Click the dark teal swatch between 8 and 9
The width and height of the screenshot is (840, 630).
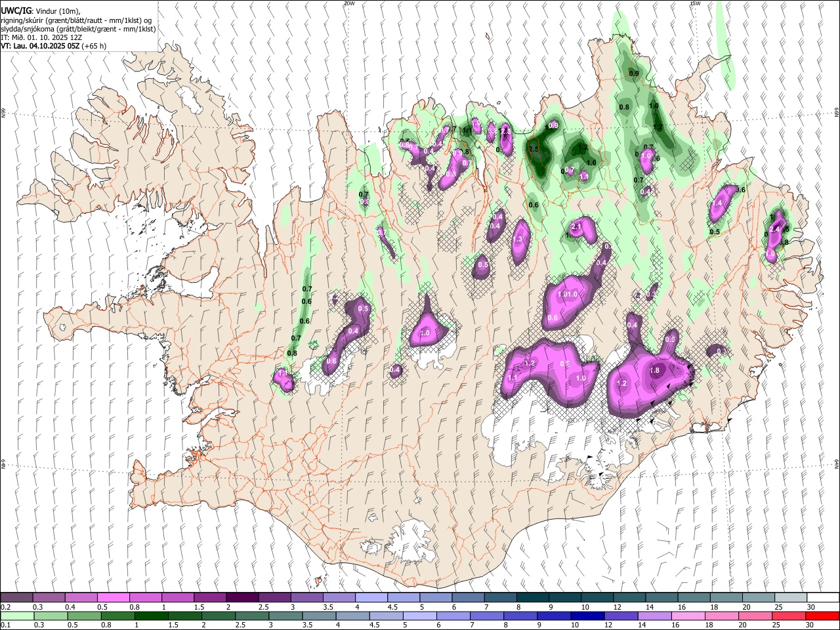532,597
